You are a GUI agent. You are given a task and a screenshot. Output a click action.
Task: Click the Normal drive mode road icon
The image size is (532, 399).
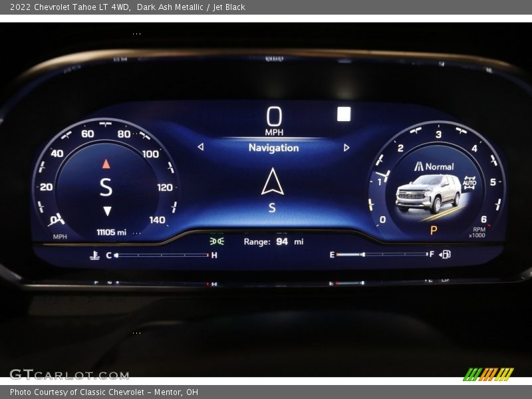(x=419, y=166)
